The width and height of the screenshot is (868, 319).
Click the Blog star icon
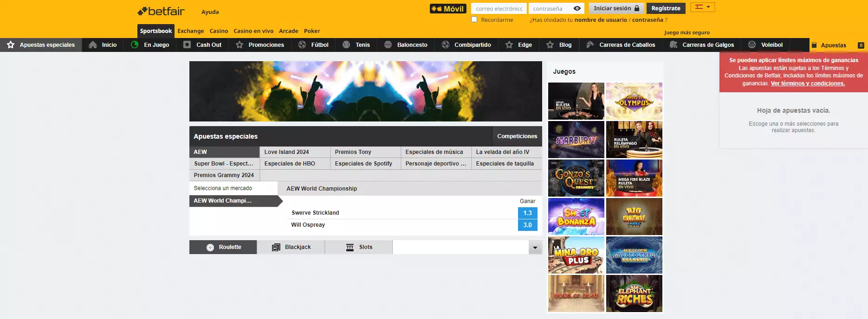click(550, 45)
